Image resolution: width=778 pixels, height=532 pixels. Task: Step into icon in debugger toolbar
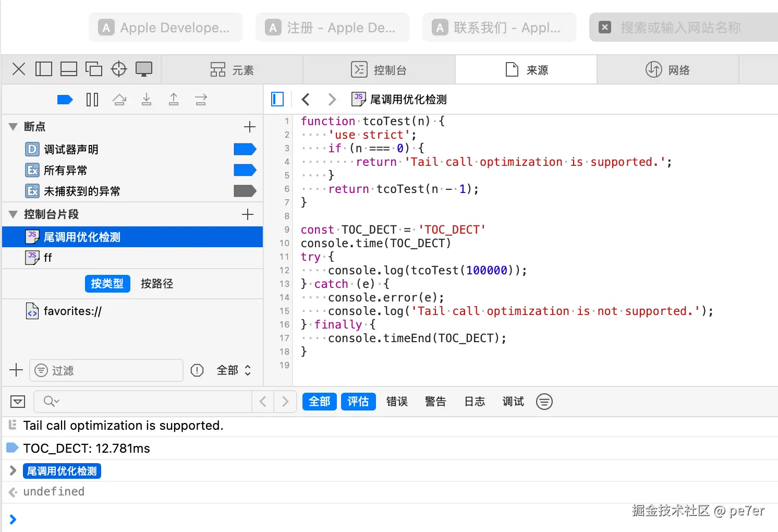click(147, 100)
